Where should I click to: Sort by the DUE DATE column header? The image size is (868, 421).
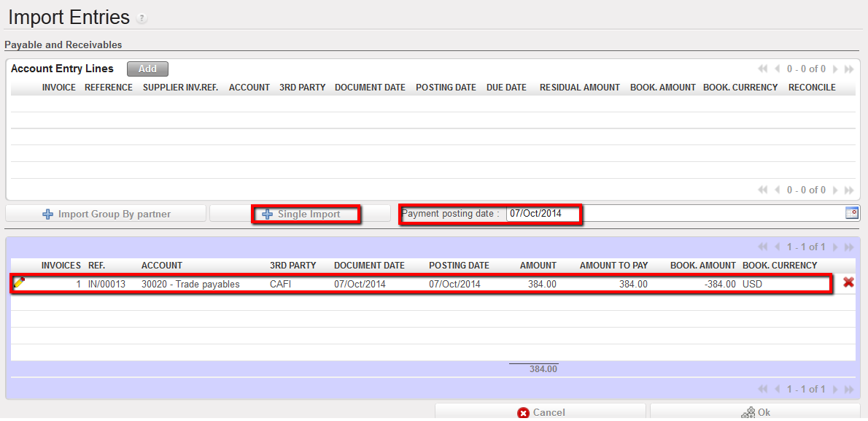pyautogui.click(x=505, y=88)
